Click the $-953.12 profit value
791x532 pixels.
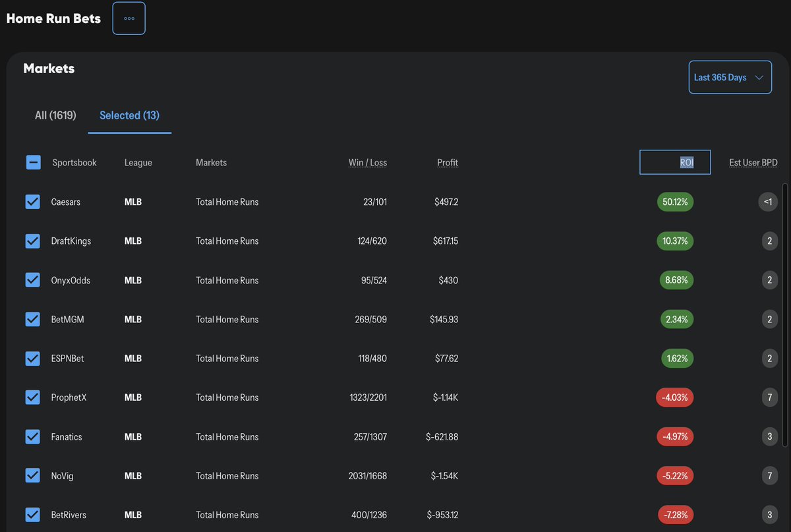click(x=442, y=515)
